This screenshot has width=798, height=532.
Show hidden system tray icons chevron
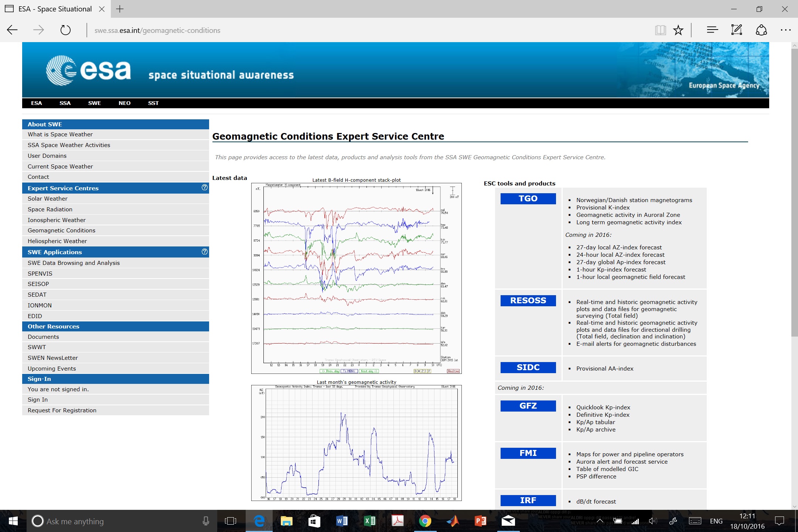pyautogui.click(x=600, y=521)
